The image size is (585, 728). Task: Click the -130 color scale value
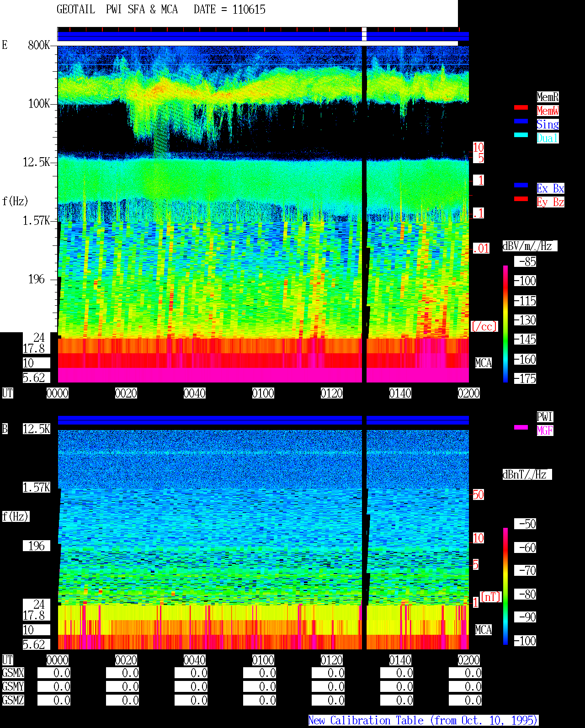point(525,320)
